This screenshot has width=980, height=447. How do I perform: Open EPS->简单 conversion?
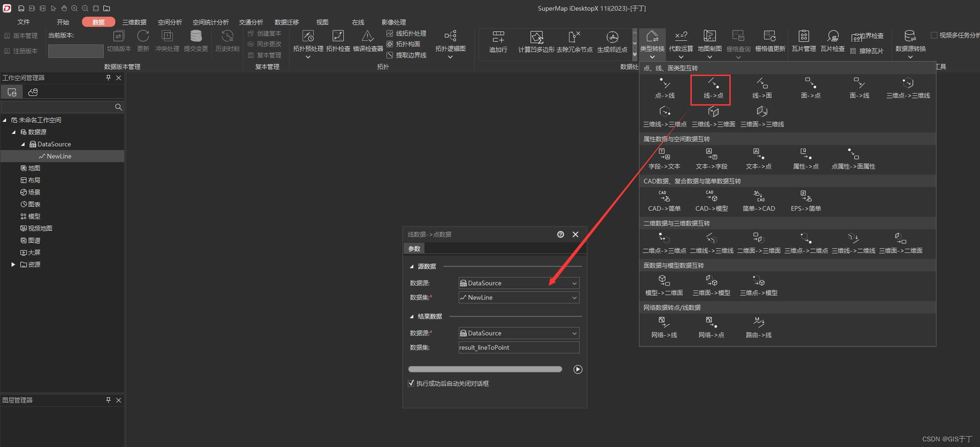click(x=806, y=201)
